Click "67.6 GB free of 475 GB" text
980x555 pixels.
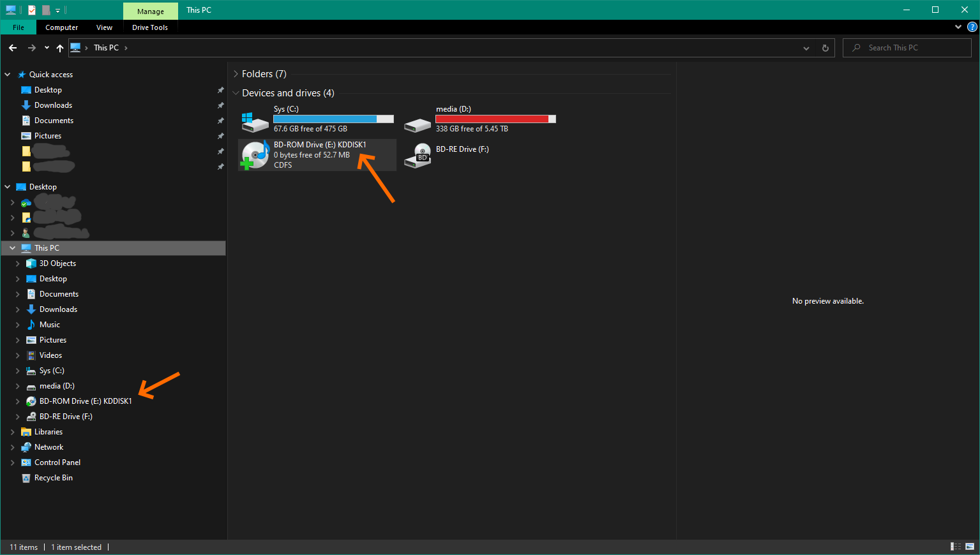[x=310, y=129]
